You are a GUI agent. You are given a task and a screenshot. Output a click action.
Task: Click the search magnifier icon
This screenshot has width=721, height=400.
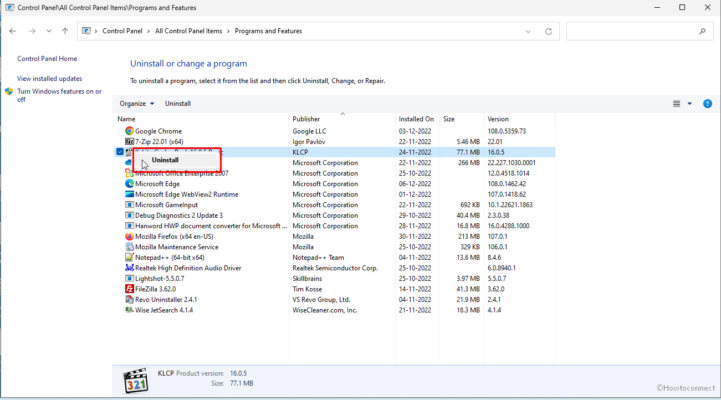pos(702,31)
